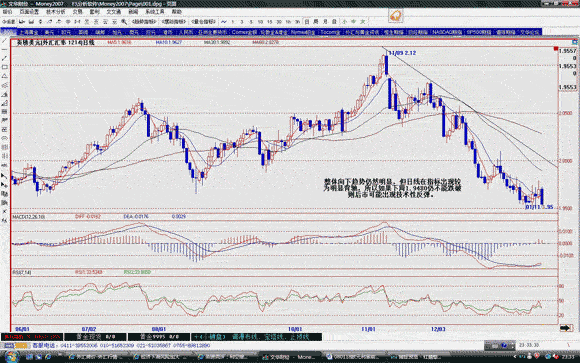Switch to the 上海黄金 tab
Viewport: 580px width, 363px height.
(x=28, y=32)
